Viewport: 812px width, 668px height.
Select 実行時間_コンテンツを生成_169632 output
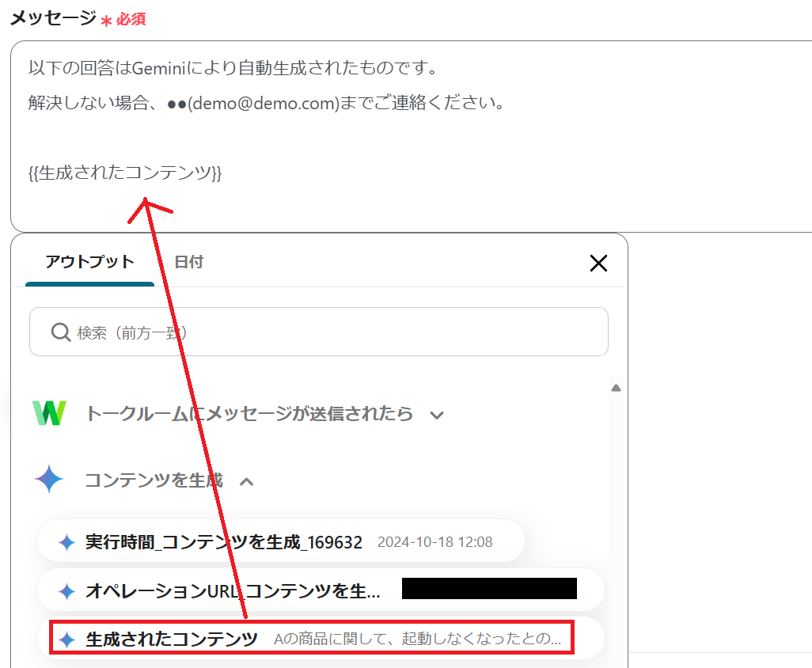[x=281, y=541]
